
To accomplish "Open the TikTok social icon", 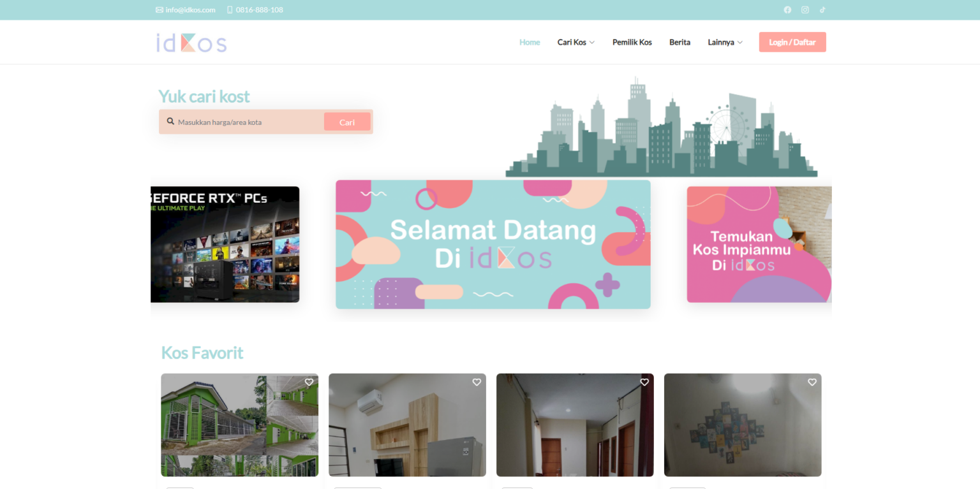I will click(822, 10).
